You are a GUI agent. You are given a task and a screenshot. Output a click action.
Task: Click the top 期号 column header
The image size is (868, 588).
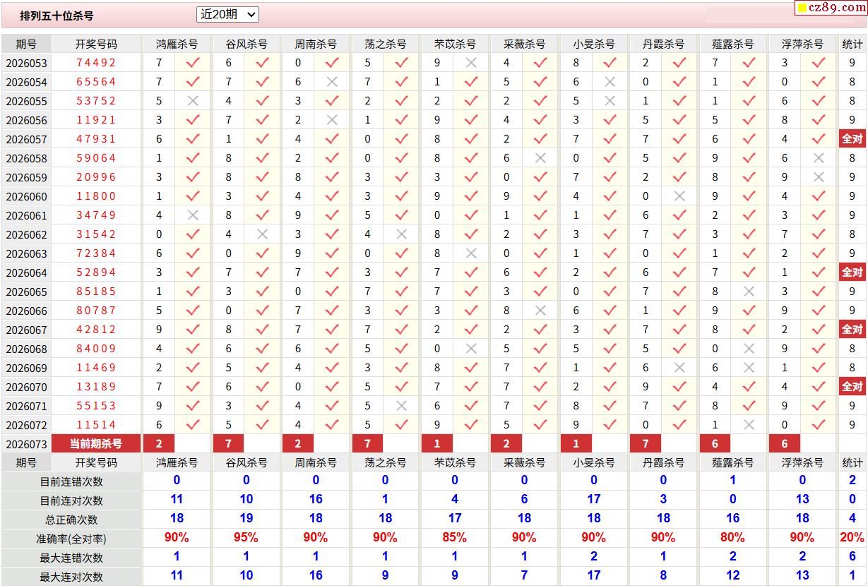coord(26,44)
